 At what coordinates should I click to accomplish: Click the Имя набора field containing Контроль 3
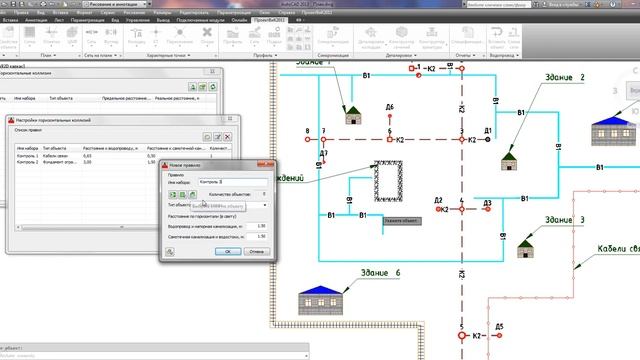[x=233, y=182]
